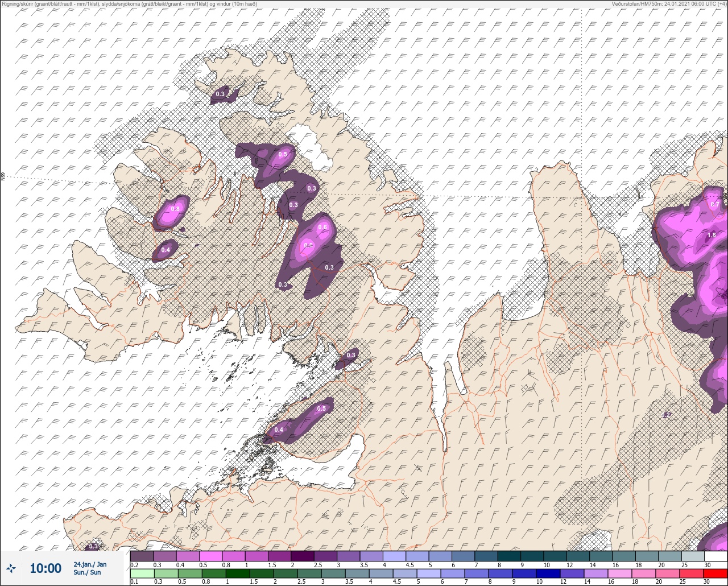Click the 0.8 snowfall value in magenta patch
Viewport: 728px width, 586px height.
(x=175, y=209)
